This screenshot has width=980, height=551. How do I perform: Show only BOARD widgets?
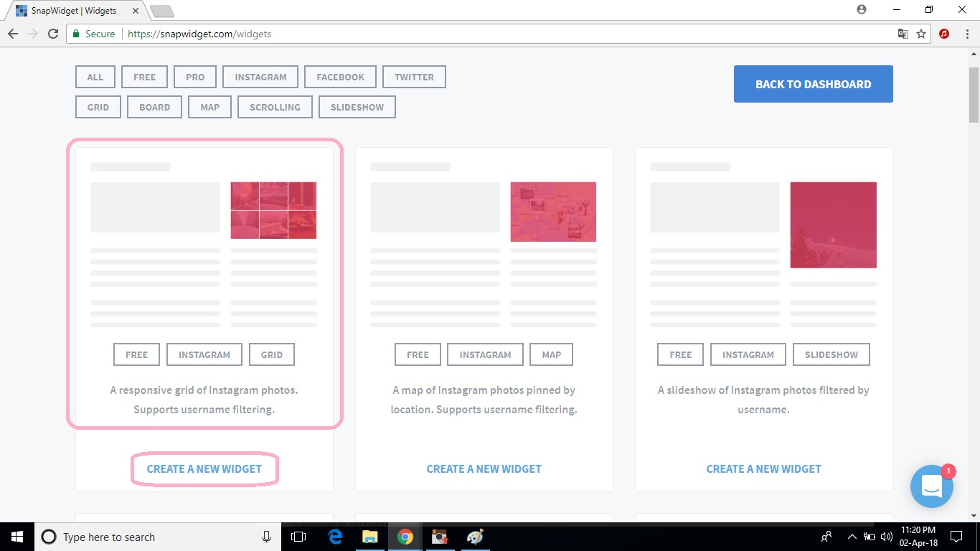(x=155, y=107)
